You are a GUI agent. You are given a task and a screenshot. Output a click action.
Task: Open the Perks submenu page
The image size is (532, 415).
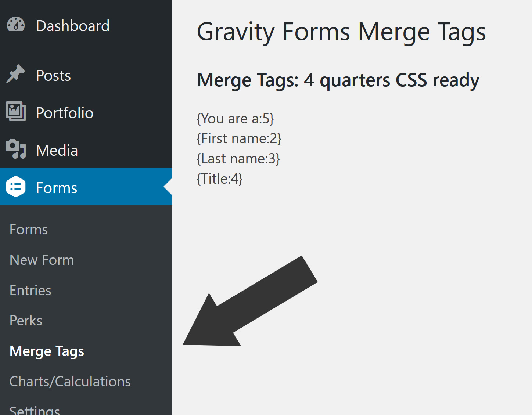click(x=26, y=321)
